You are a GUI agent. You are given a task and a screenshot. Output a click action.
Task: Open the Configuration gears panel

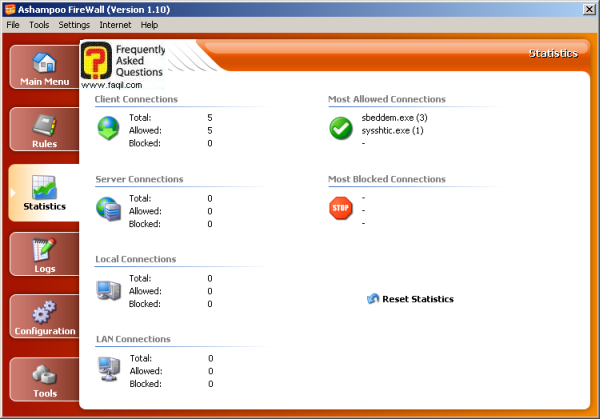[43, 318]
